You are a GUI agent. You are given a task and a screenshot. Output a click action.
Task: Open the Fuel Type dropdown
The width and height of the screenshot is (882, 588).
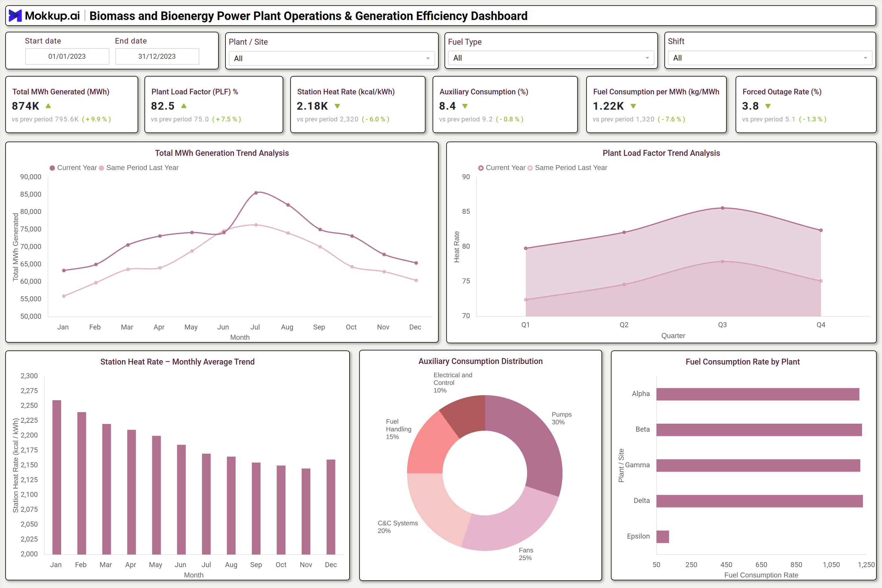(x=551, y=58)
